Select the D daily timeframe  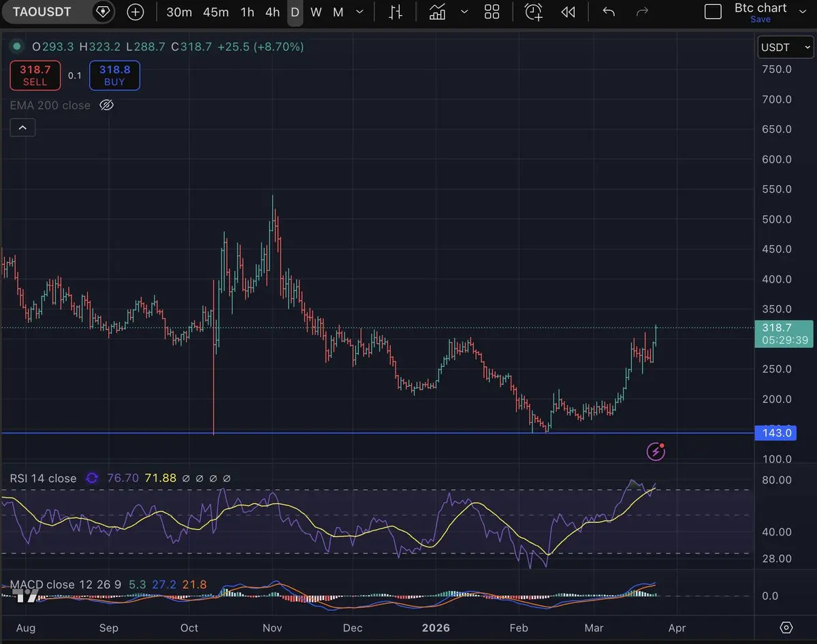295,12
